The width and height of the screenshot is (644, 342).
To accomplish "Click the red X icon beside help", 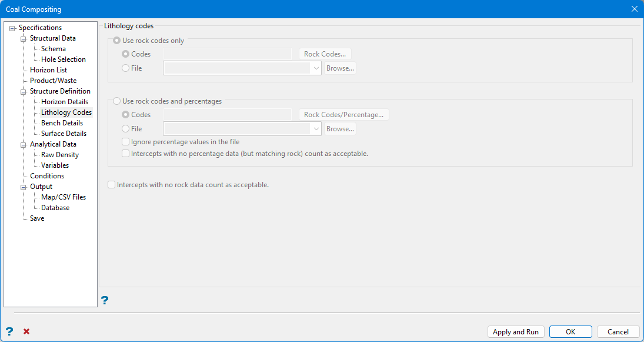I will point(26,331).
